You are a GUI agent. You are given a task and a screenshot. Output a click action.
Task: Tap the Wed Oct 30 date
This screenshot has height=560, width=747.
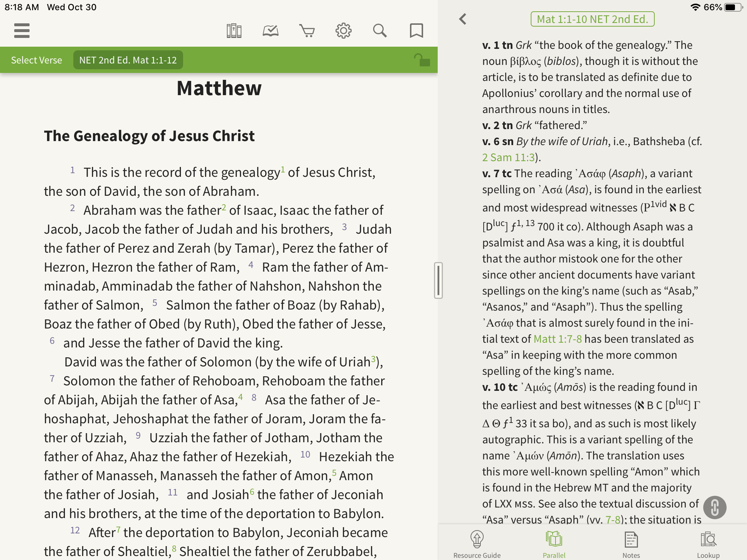[x=71, y=7]
